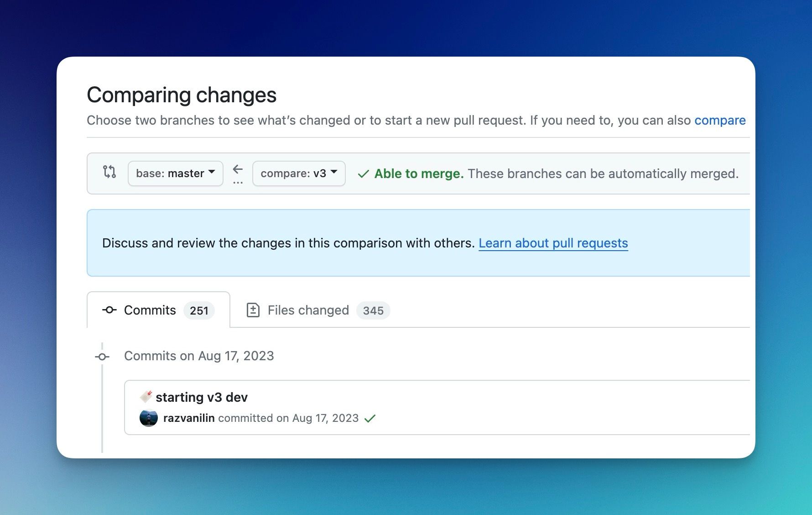Click the commit node icon beside Commits on Aug 17

tap(102, 356)
